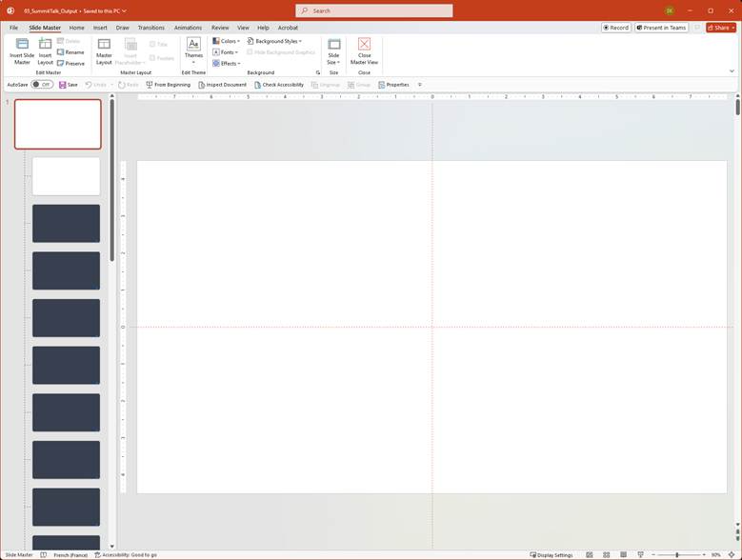Viewport: 742px width, 560px height.
Task: Switch to Normal view in status bar
Action: coord(590,555)
